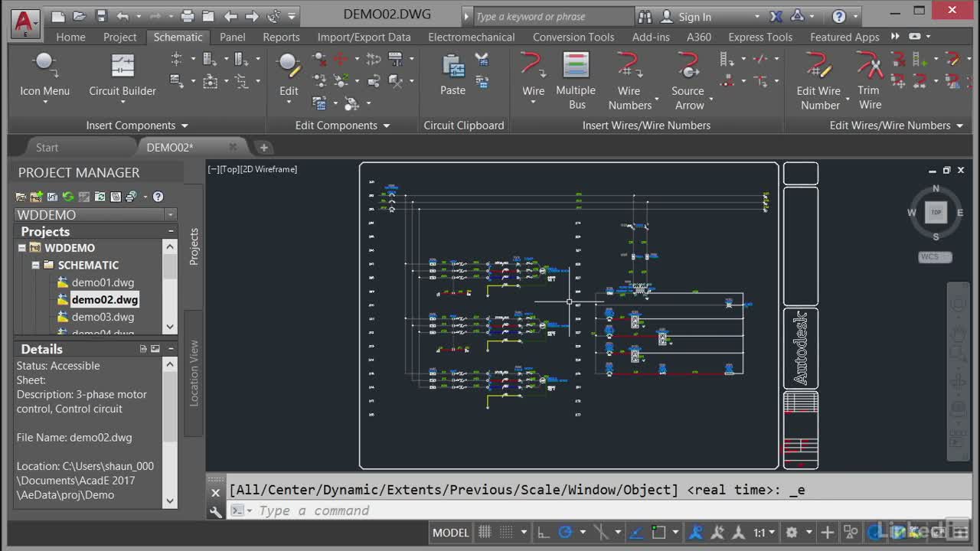
Task: Toggle drawing grid display in status bar
Action: (x=485, y=533)
